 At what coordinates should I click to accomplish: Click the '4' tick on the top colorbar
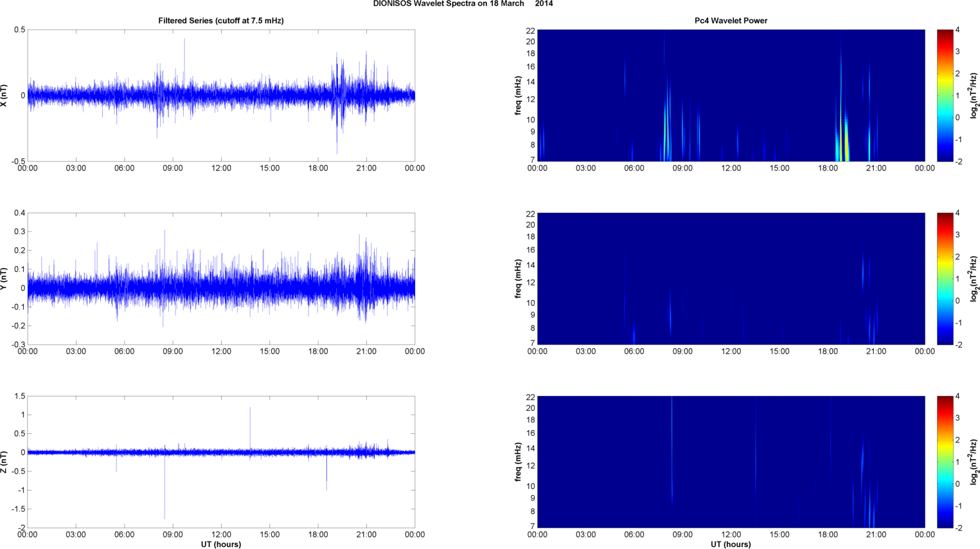(958, 30)
